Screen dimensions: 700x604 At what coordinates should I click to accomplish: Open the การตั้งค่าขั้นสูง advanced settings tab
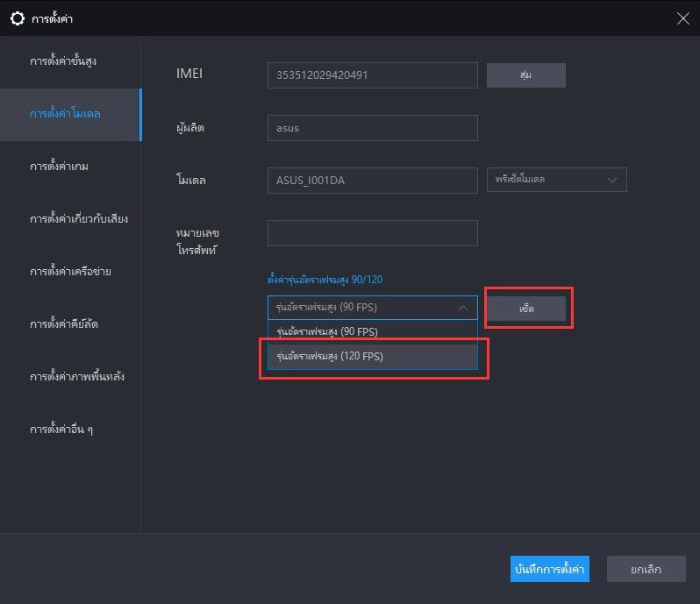(63, 61)
